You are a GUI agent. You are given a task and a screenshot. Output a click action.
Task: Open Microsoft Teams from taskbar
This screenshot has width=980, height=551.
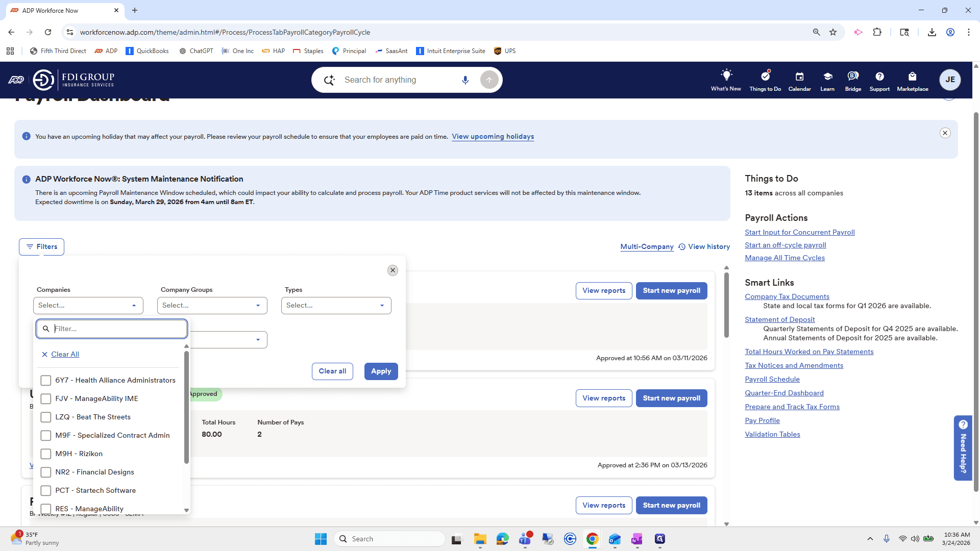click(525, 539)
